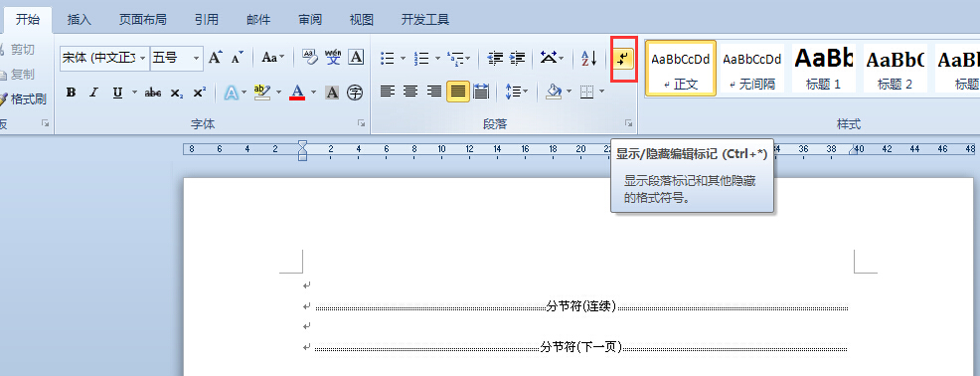980x376 pixels.
Task: Toggle bold formatting
Action: pyautogui.click(x=72, y=93)
